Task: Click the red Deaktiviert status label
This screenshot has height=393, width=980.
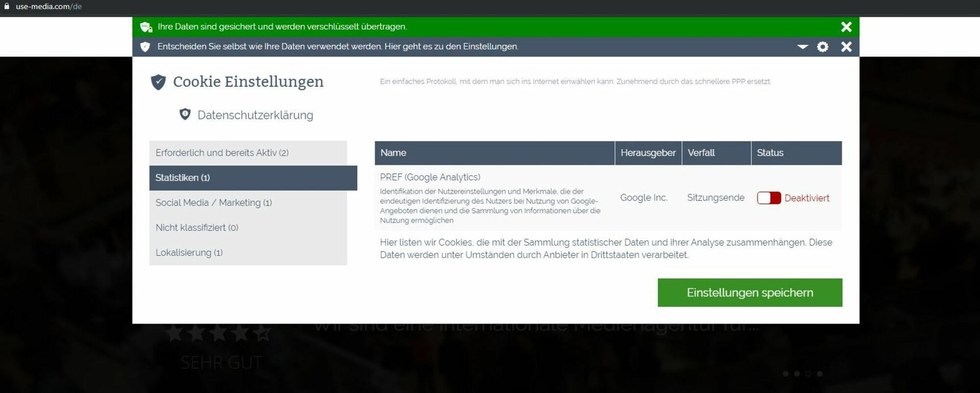Action: coord(807,198)
